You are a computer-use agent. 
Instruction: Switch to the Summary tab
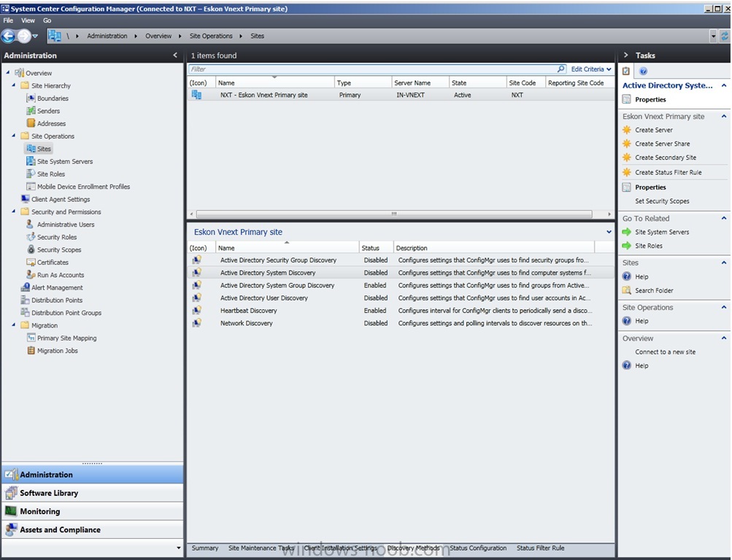point(205,548)
